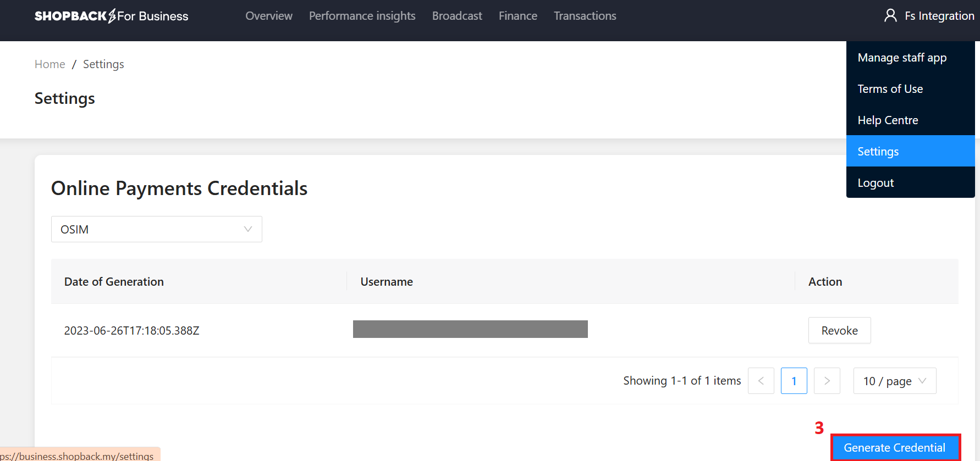Select page 1 in pagination
The width and height of the screenshot is (980, 461).
pyautogui.click(x=794, y=381)
